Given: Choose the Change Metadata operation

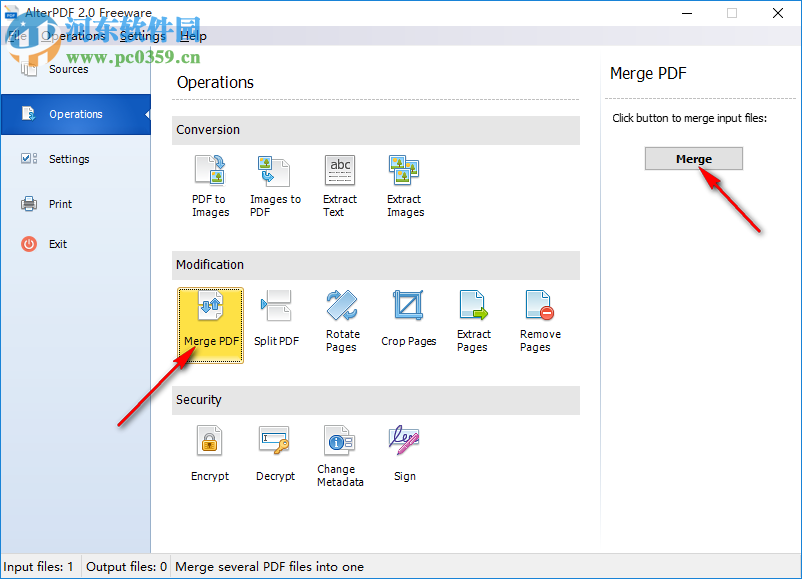Looking at the screenshot, I should 340,456.
